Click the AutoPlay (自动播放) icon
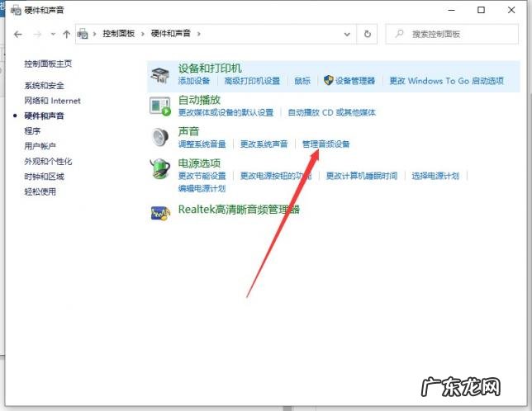 [x=160, y=106]
